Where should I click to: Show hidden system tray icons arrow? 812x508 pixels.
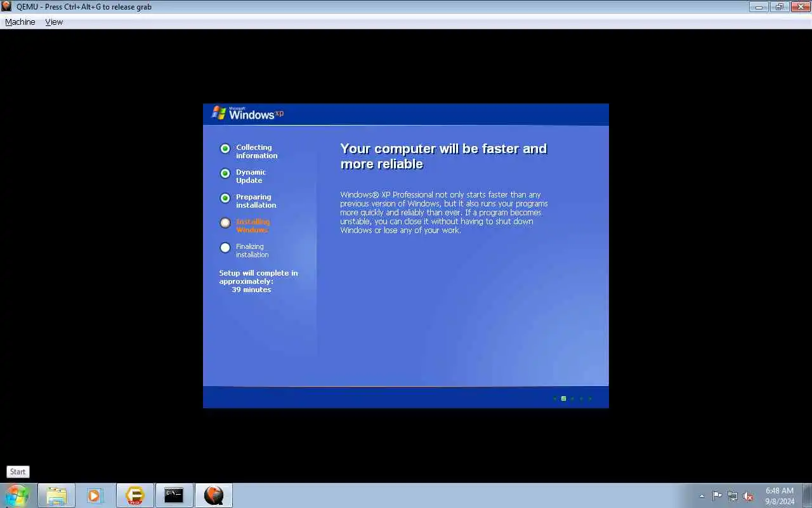pyautogui.click(x=702, y=496)
